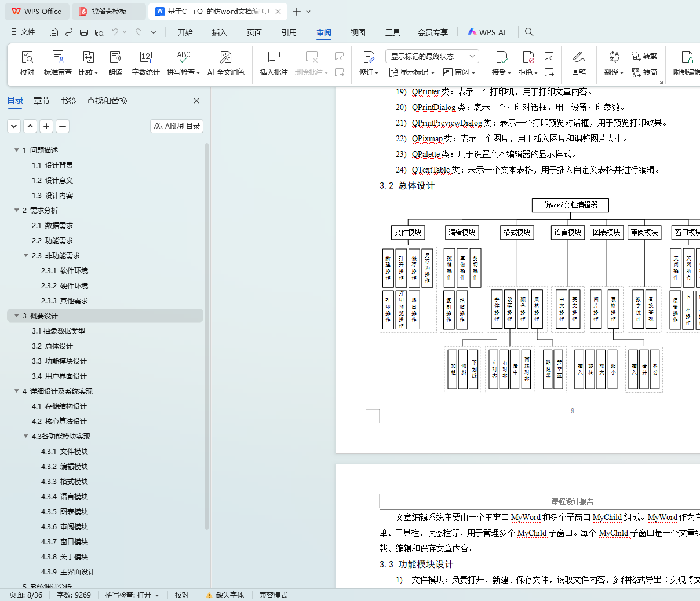Click the print preview icon
The height and width of the screenshot is (601, 700).
pyautogui.click(x=99, y=32)
